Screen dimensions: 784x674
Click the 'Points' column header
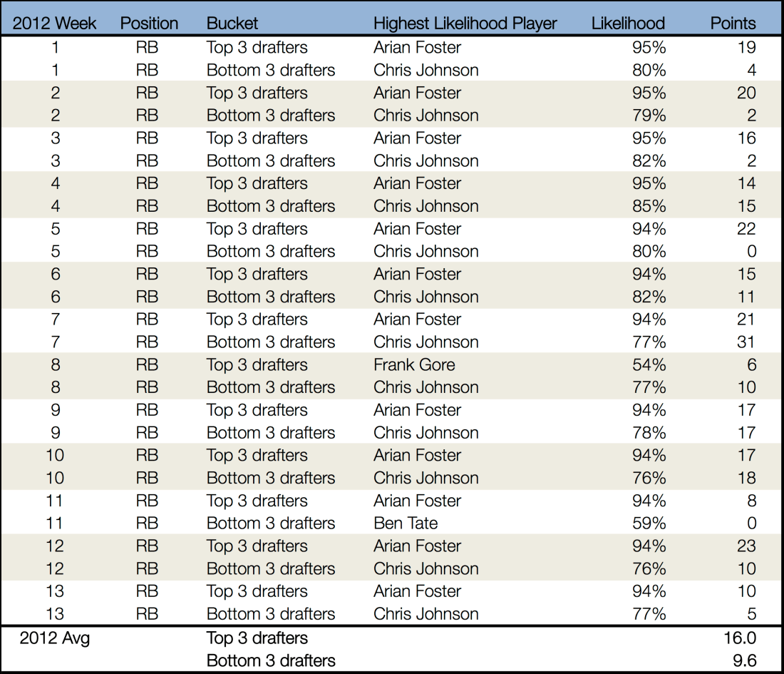click(x=733, y=23)
